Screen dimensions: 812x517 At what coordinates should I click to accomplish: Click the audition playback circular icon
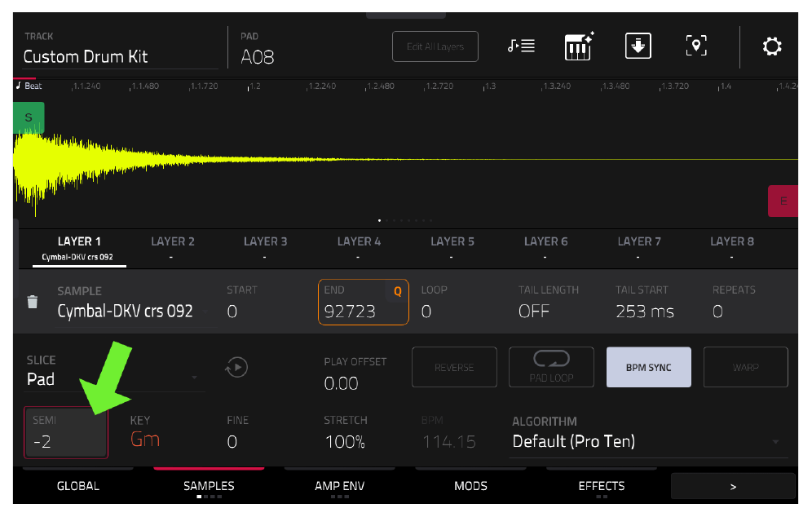click(236, 367)
